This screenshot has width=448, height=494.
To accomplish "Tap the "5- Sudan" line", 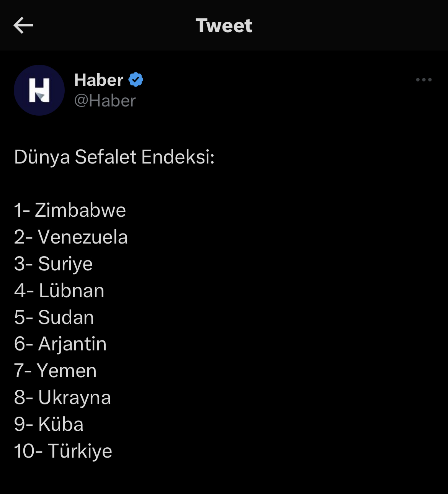I will [54, 317].
